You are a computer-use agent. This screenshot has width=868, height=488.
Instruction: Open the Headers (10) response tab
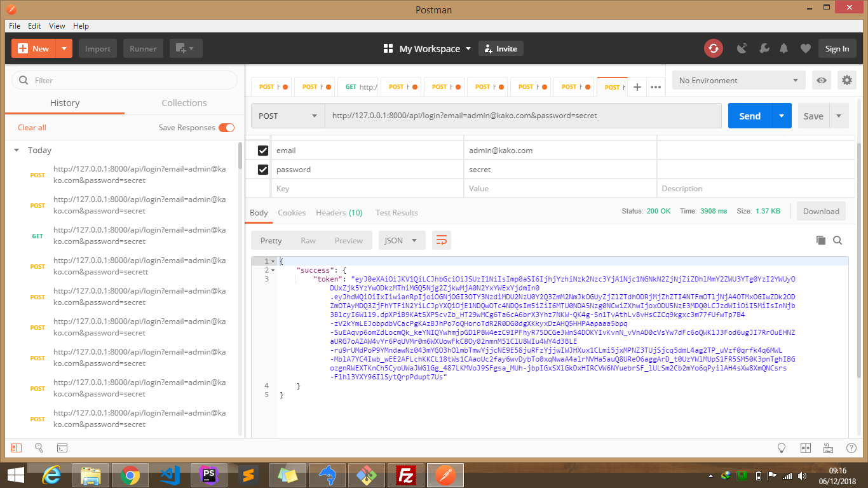(x=339, y=212)
